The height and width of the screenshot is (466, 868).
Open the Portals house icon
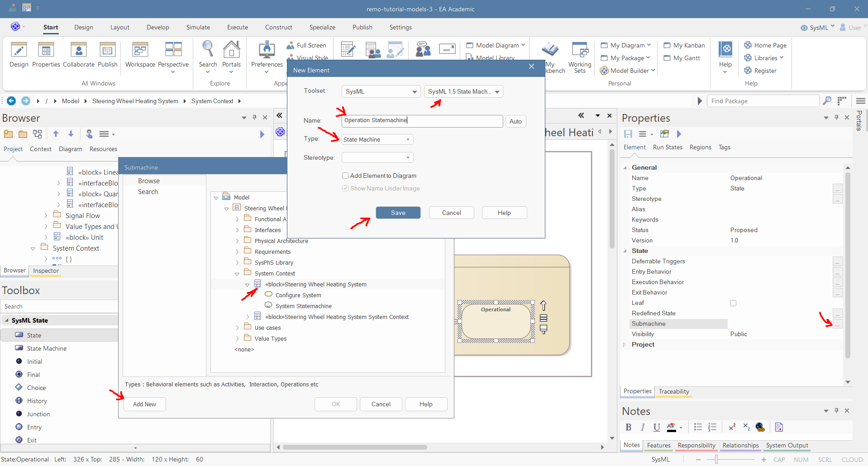(x=231, y=50)
